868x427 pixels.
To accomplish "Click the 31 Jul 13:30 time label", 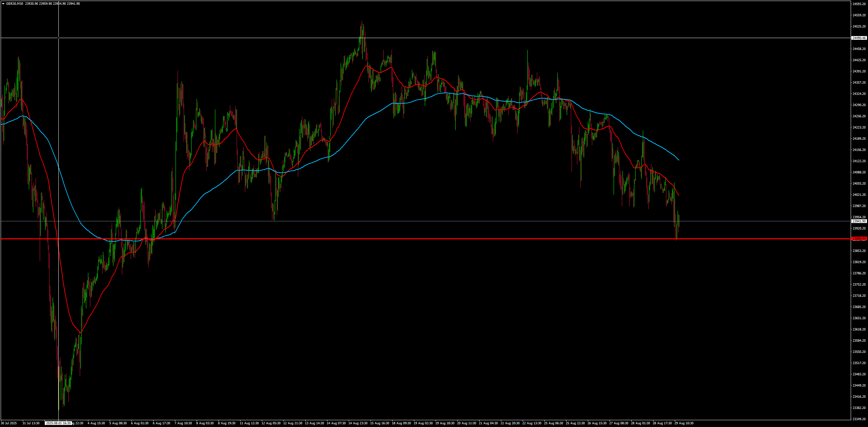I will [x=31, y=423].
